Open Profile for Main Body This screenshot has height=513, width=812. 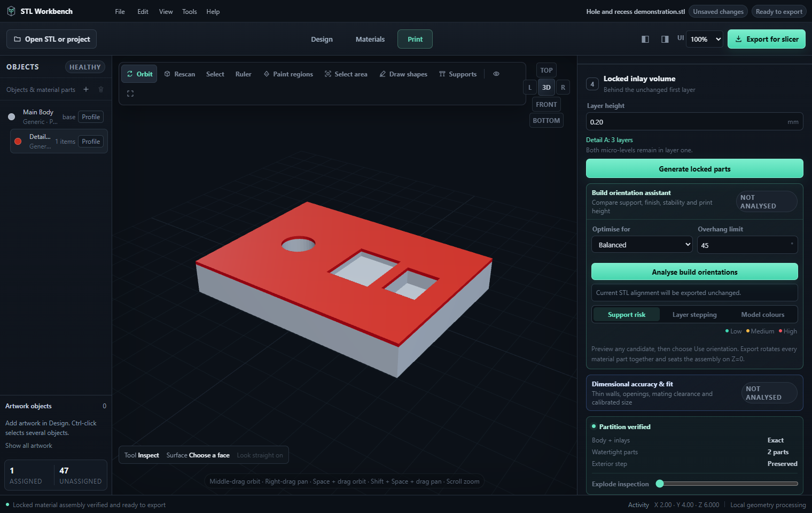click(x=91, y=117)
